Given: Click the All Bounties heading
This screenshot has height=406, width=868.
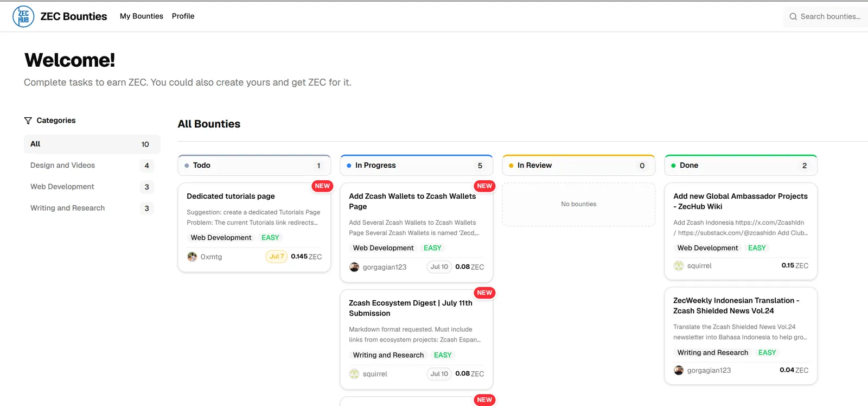Looking at the screenshot, I should tap(209, 124).
